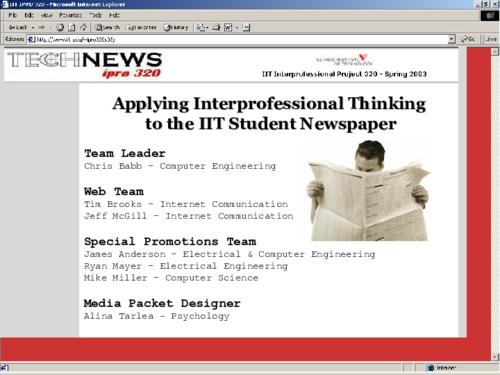The height and width of the screenshot is (375, 500).
Task: Click the Print toolbar icon
Action: pos(216,27)
